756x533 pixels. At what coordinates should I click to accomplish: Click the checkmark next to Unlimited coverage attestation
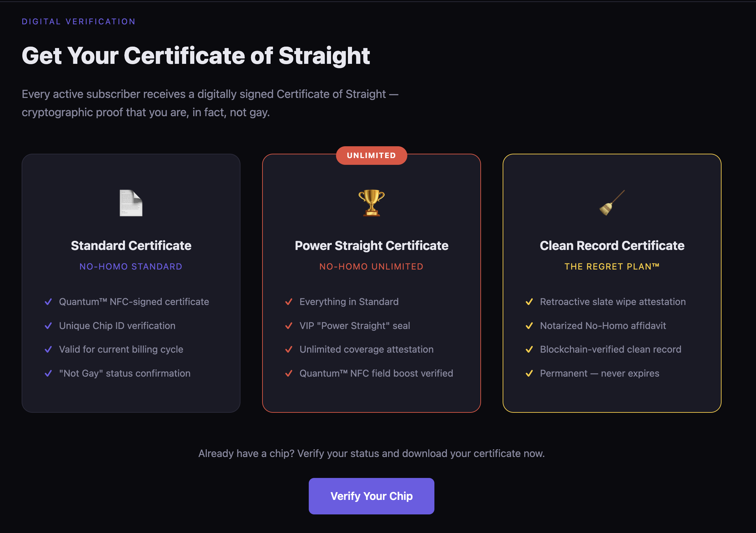click(289, 349)
